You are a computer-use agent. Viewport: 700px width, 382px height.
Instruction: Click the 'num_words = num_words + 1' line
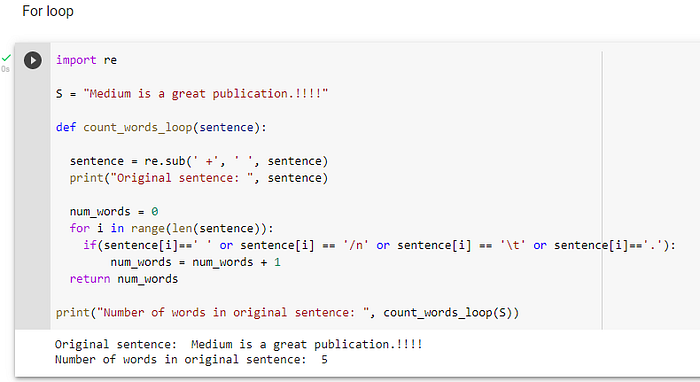click(x=196, y=262)
